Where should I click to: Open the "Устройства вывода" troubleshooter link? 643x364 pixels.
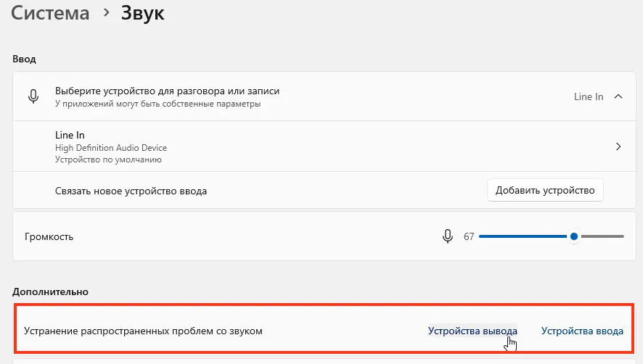tap(472, 331)
